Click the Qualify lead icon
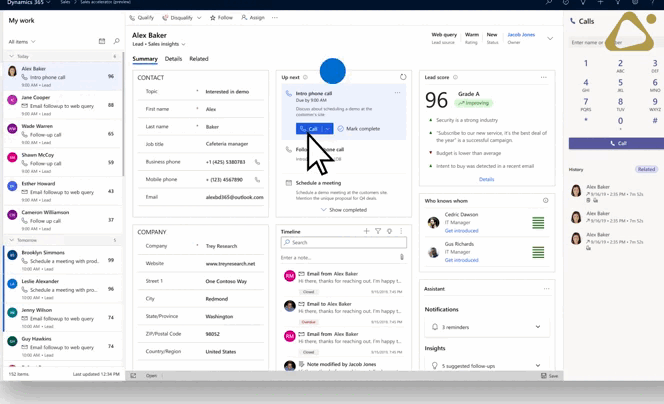 point(134,18)
